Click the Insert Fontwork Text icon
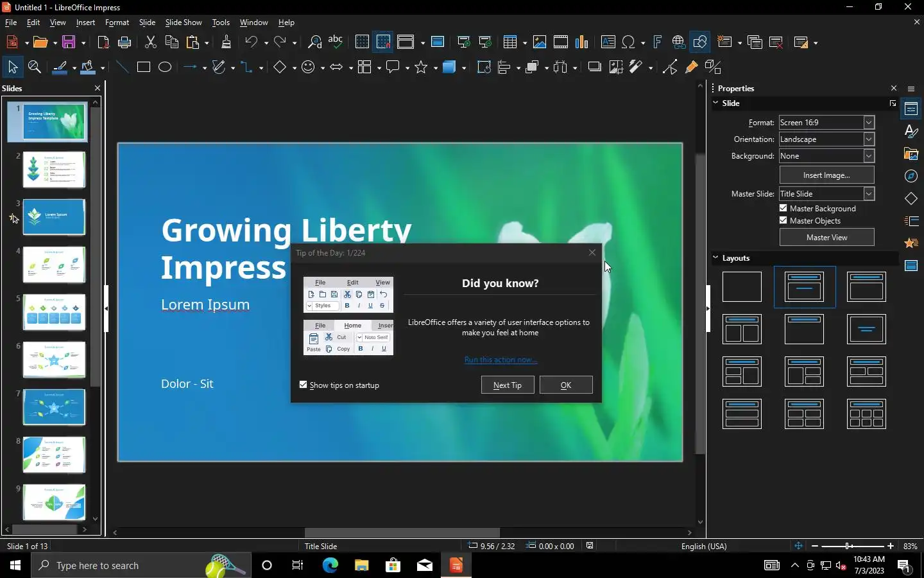Screen dimensions: 924x578 [x=658, y=42]
